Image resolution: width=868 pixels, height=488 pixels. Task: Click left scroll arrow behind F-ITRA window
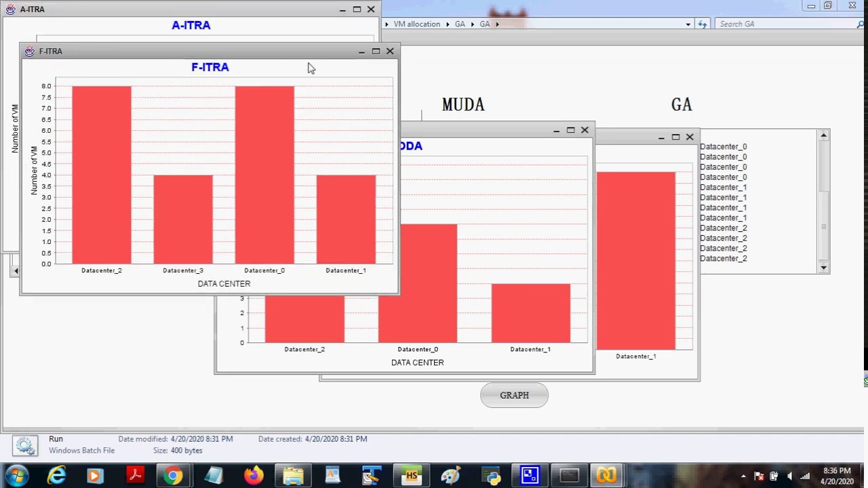click(x=16, y=271)
